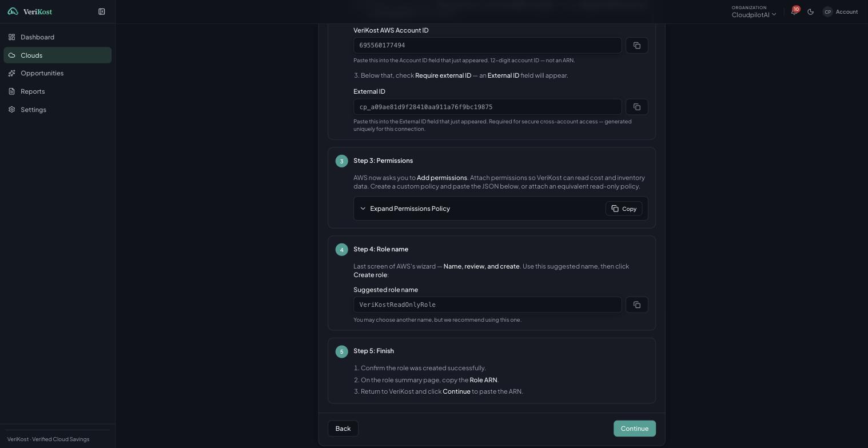Expand Permissions Policy section
The width and height of the screenshot is (868, 448).
[x=405, y=209]
